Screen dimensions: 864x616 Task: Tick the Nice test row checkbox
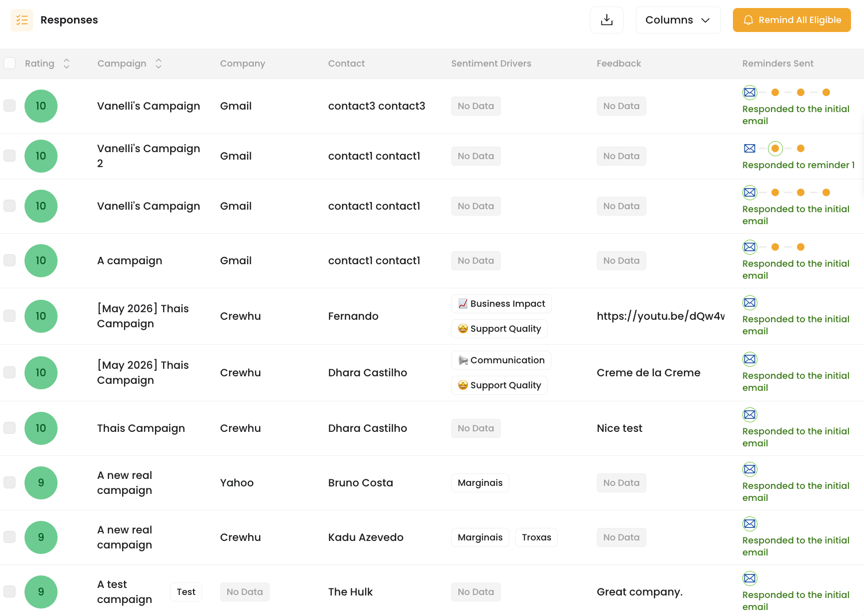10,428
